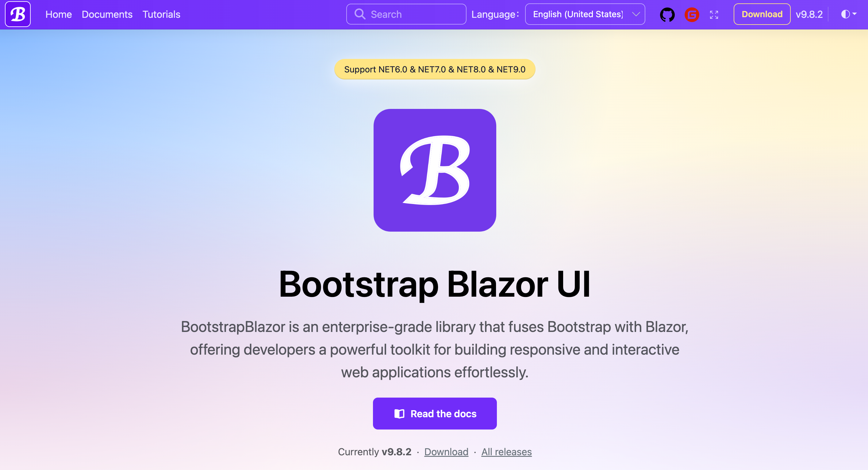Open the All releases link
Screen dimensions: 868x470
[x=506, y=452]
